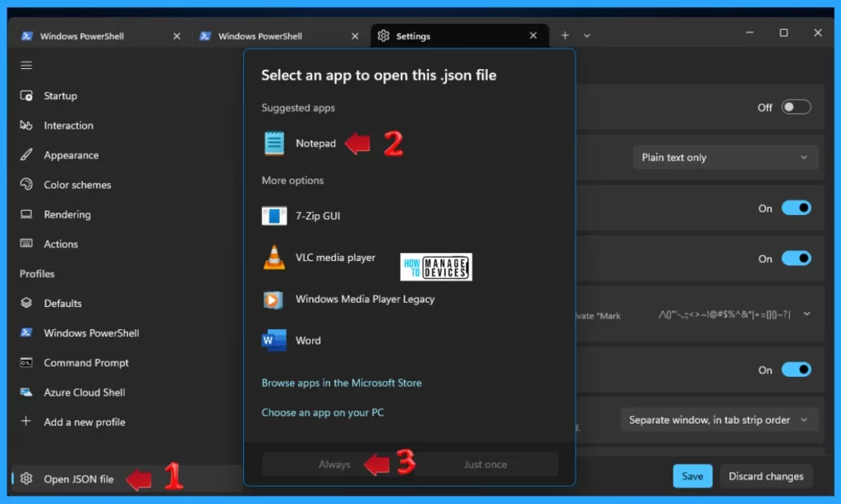Toggle the third On switch

click(x=796, y=369)
